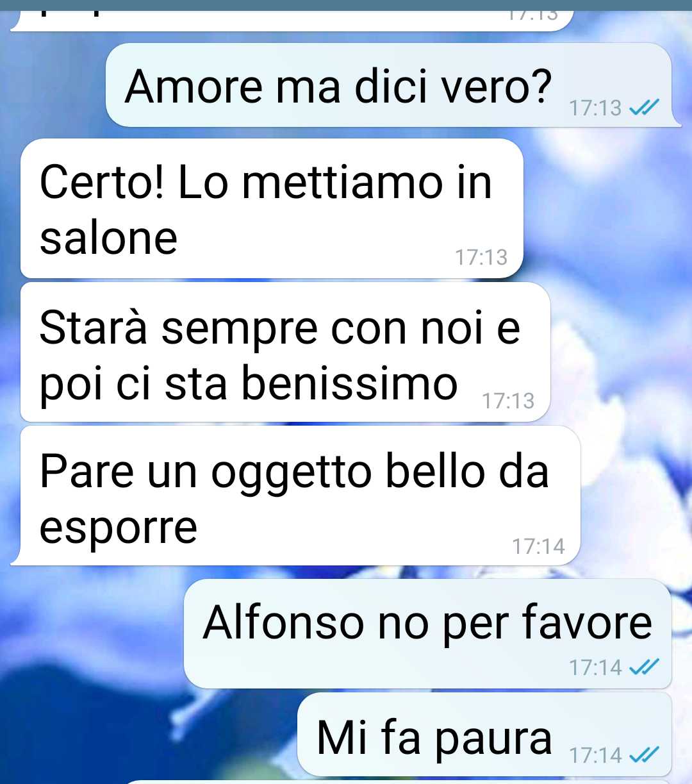This screenshot has height=784, width=692.
Task: Tap the 17:14 timestamp next to 'esporre'
Action: point(538,547)
